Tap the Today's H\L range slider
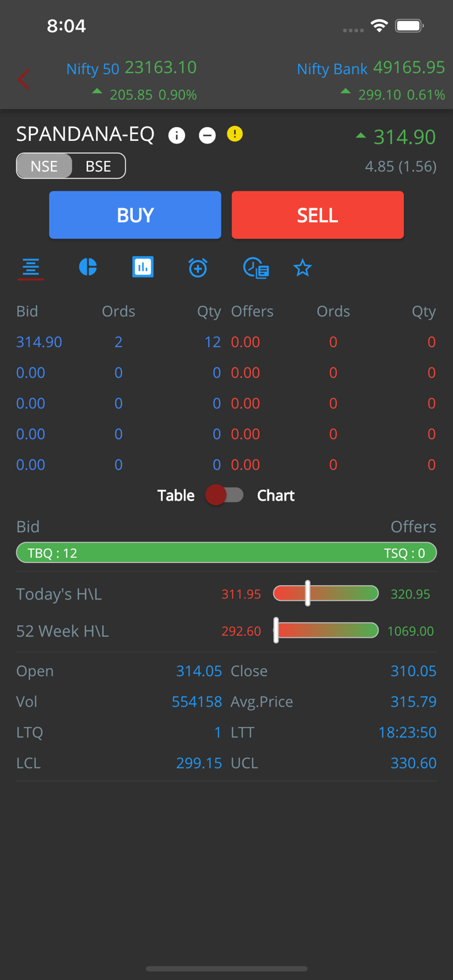 (x=325, y=594)
